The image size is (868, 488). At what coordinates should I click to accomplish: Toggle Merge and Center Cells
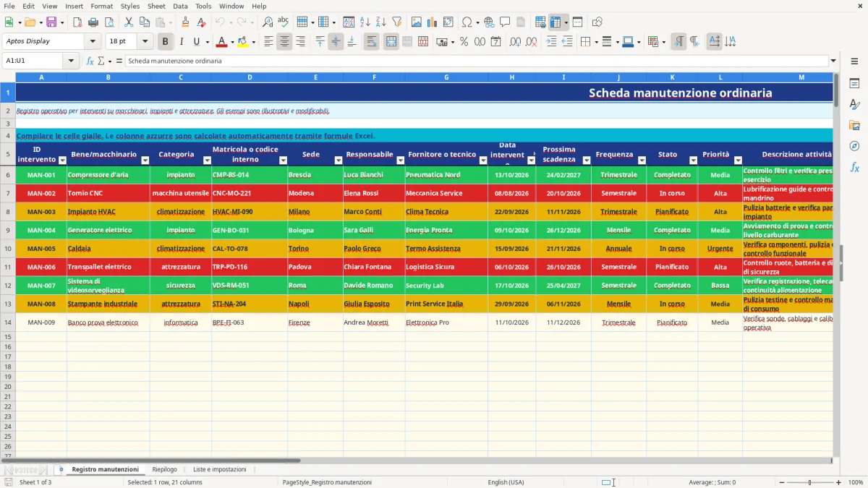point(391,42)
